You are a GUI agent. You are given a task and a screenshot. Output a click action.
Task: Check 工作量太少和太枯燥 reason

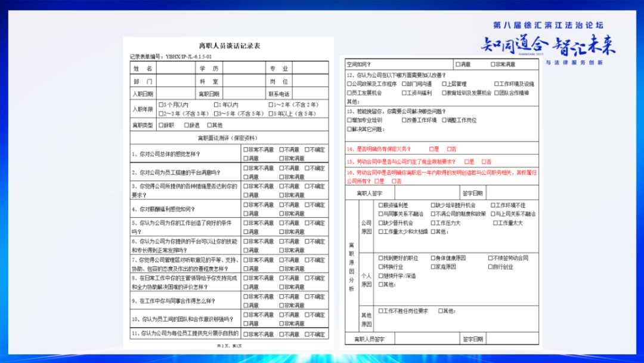pos(380,232)
